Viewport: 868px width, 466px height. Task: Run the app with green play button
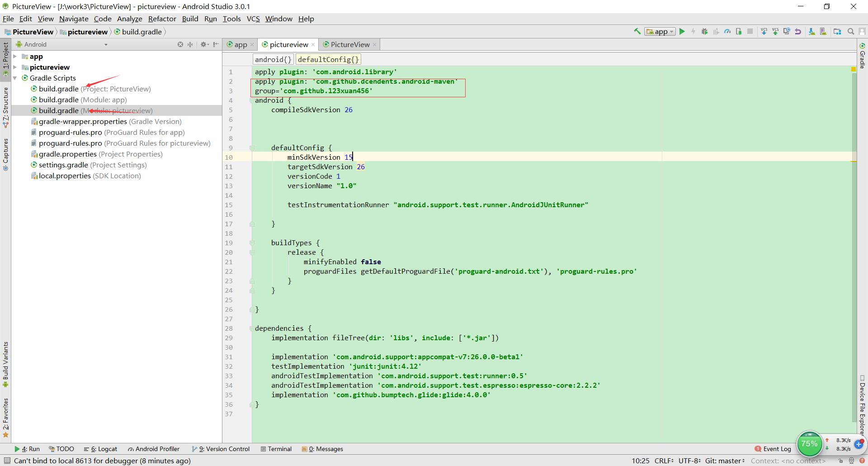[x=682, y=31]
